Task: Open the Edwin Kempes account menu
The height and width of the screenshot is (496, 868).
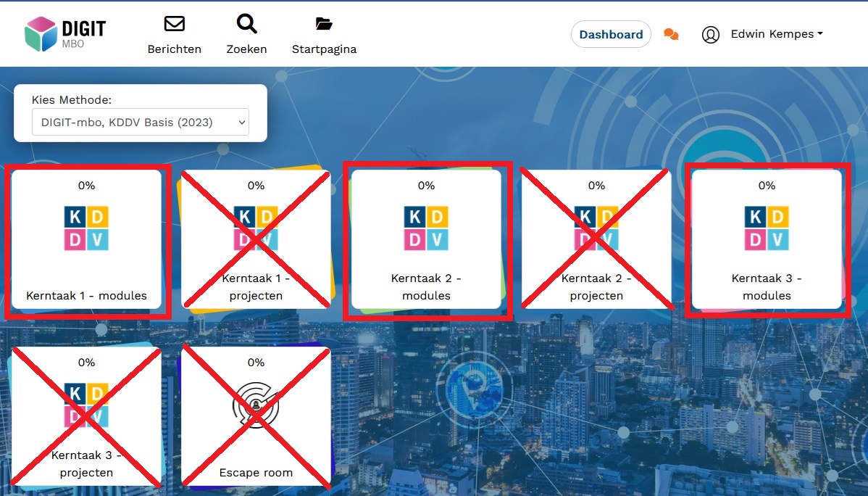Action: click(777, 34)
